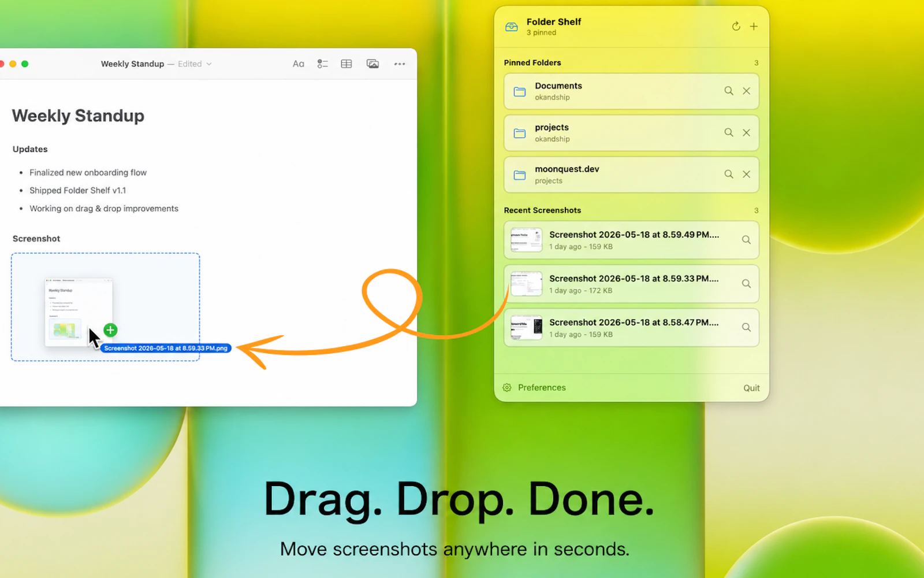The image size is (924, 578).
Task: Click the 'Screenshot 2026-05-18 at 8.59.49 PM' filename
Action: tap(634, 235)
